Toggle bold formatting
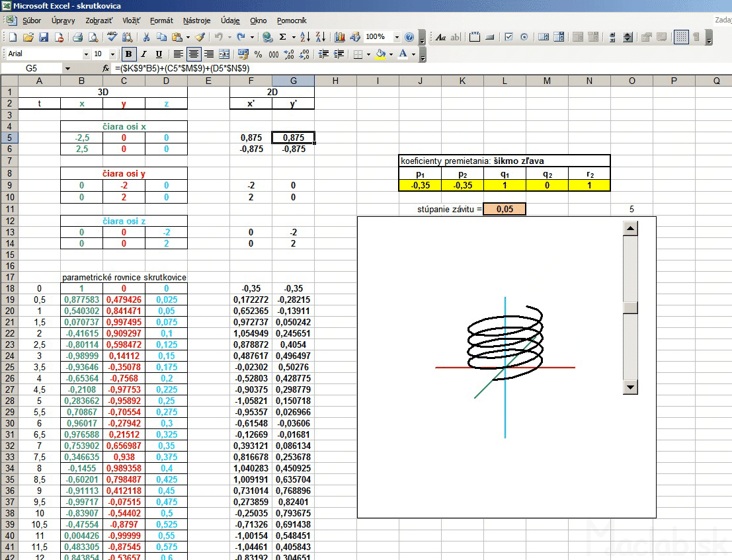The height and width of the screenshot is (560, 732). click(128, 54)
